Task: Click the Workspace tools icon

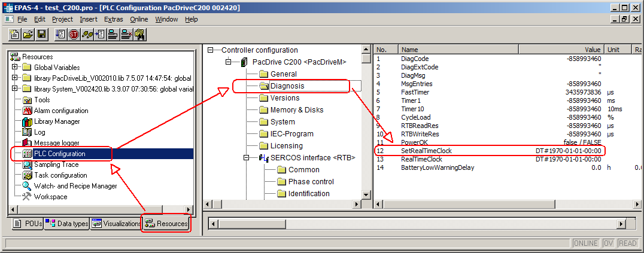Action: click(x=28, y=197)
